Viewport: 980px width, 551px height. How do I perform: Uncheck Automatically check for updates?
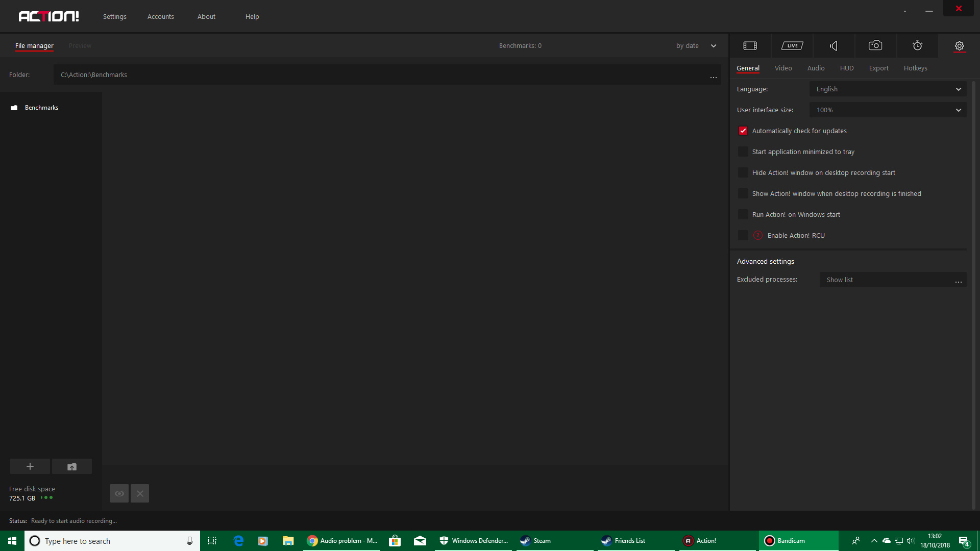tap(743, 131)
